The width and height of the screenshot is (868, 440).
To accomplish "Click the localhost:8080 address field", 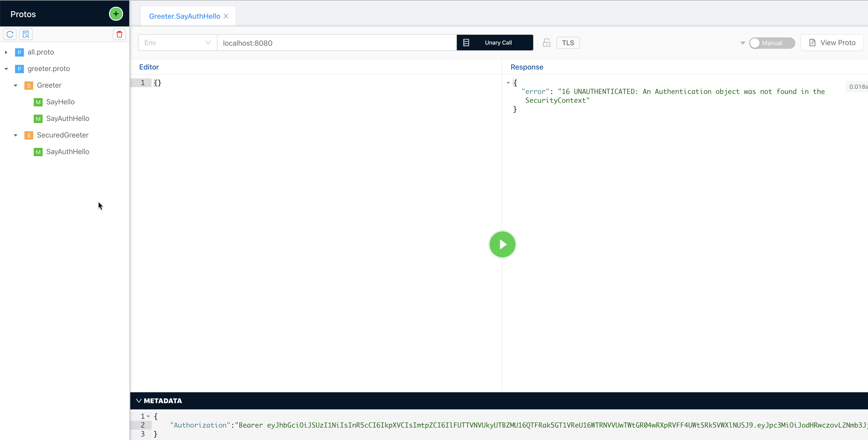I will (x=336, y=43).
